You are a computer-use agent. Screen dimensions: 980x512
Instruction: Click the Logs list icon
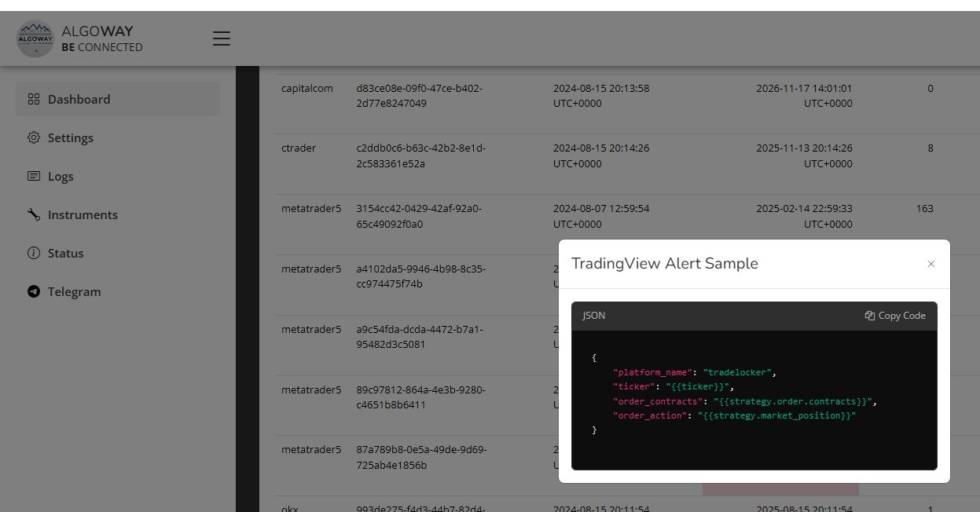34,176
